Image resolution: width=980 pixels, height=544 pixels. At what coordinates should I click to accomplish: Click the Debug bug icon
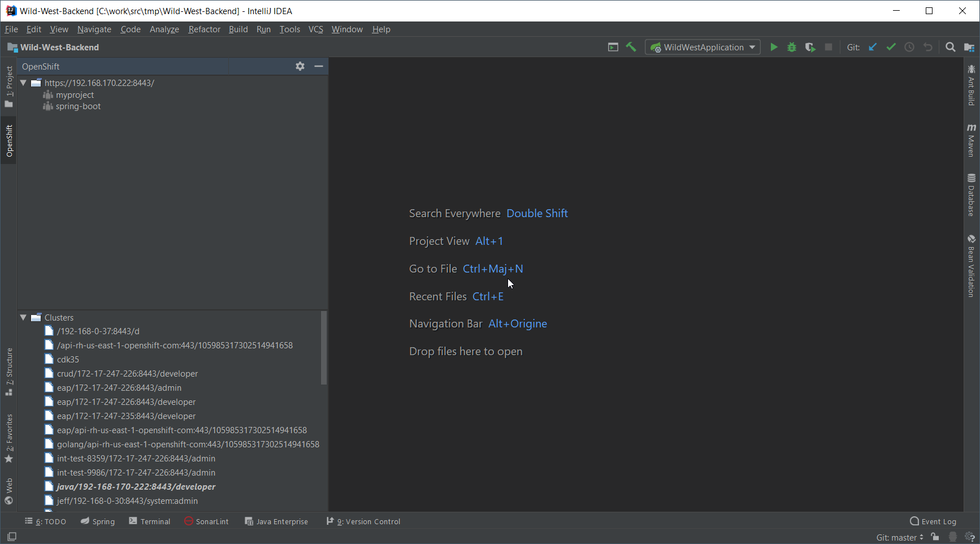tap(792, 48)
